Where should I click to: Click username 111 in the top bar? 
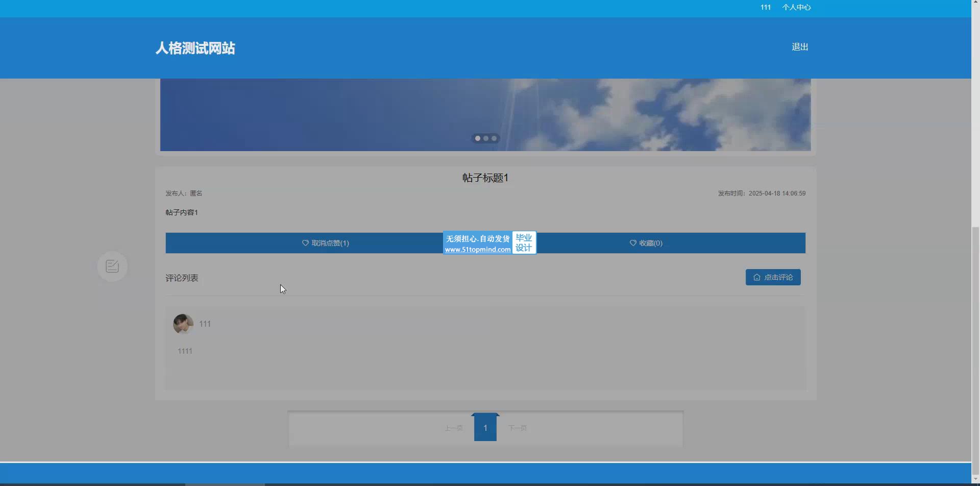pyautogui.click(x=765, y=7)
